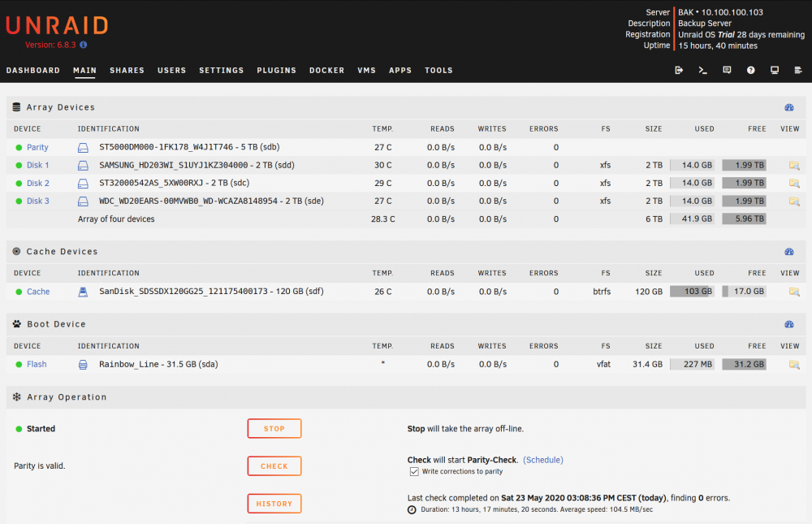Open the log icon in header
This screenshot has height=524, width=812.
(798, 70)
